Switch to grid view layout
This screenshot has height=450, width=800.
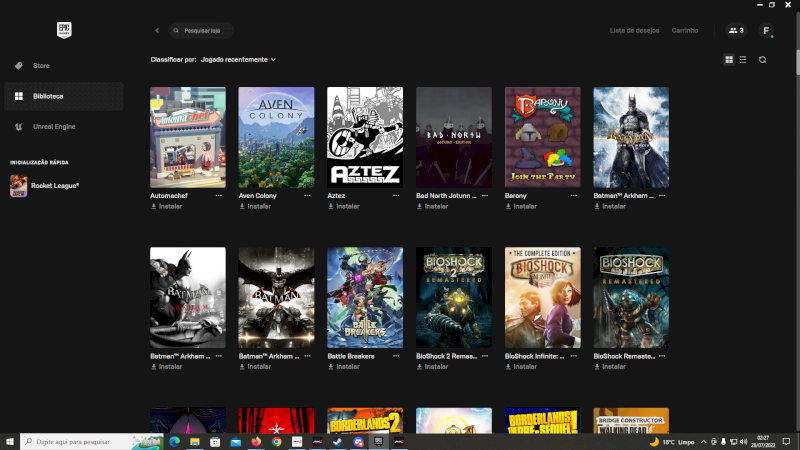[729, 60]
